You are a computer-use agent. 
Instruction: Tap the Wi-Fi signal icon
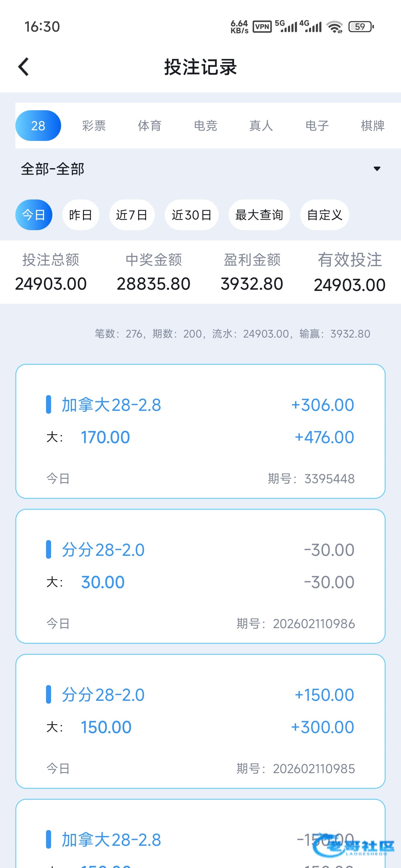[x=335, y=27]
